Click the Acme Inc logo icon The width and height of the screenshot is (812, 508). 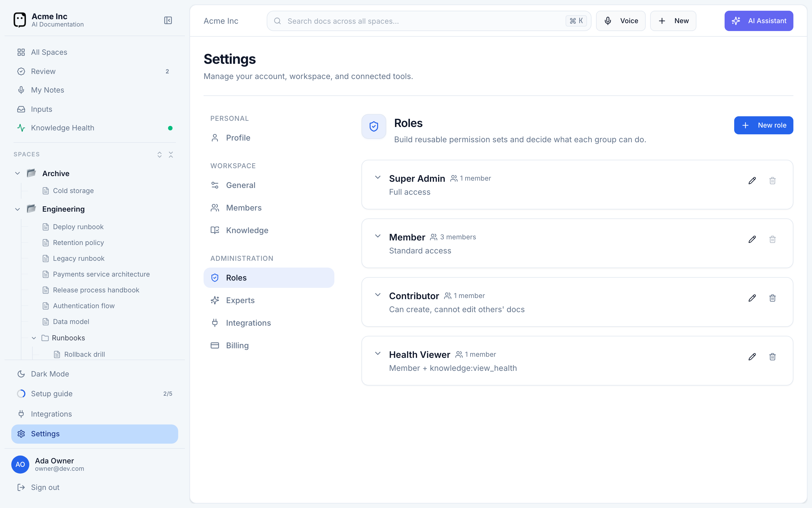tap(20, 20)
